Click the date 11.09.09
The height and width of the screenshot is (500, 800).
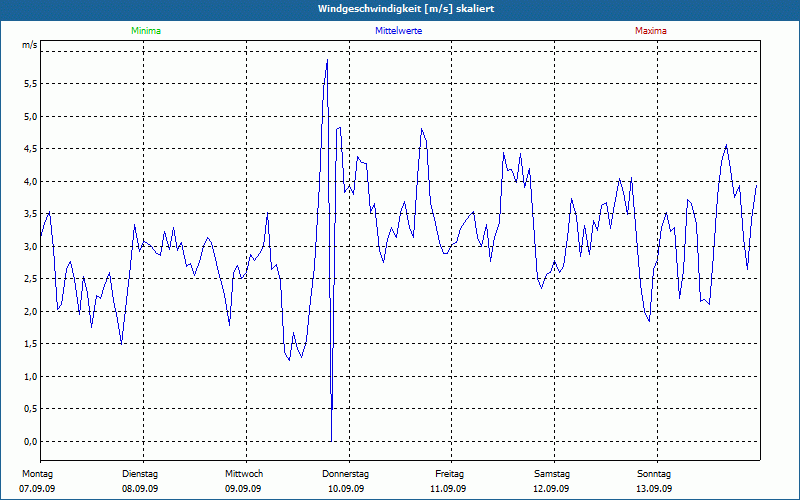[x=448, y=489]
